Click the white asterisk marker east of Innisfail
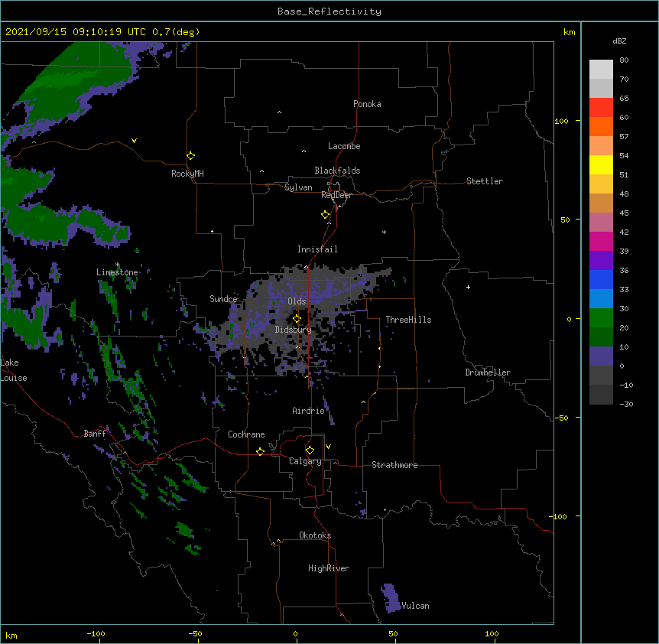The width and height of the screenshot is (659, 644). pyautogui.click(x=384, y=232)
